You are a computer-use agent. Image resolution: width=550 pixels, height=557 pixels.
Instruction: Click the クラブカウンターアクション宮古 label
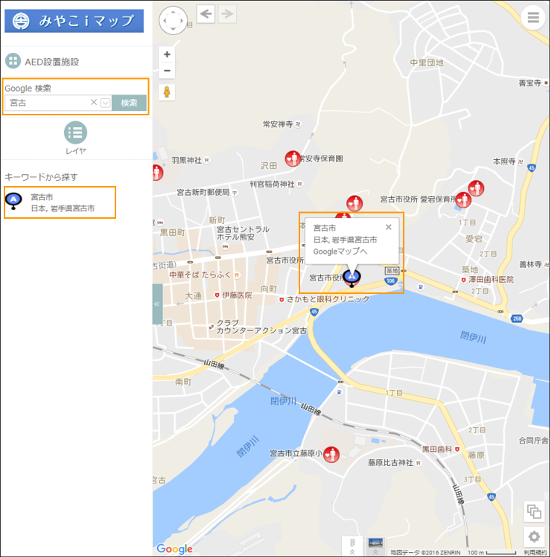[261, 327]
